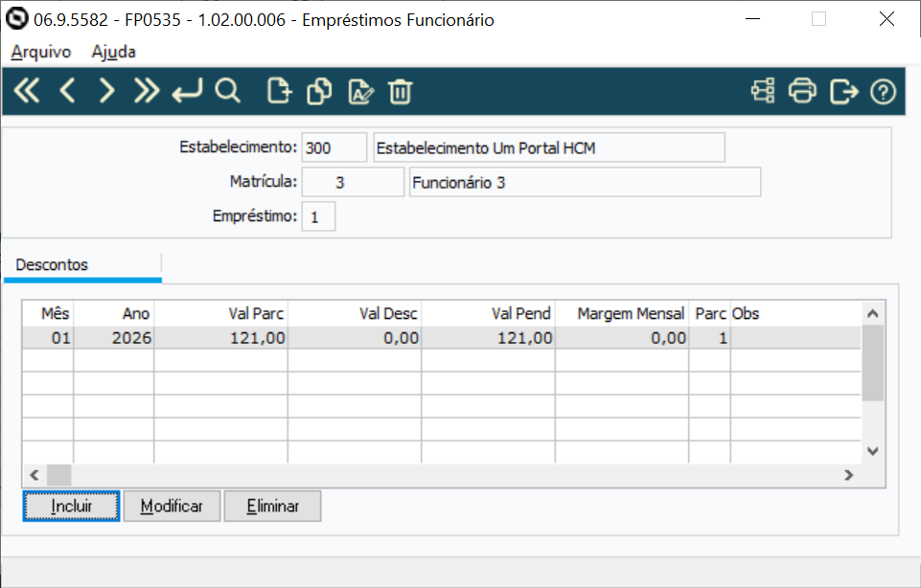Open the Arquivo menu
Viewport: 921px width, 588px height.
[40, 52]
